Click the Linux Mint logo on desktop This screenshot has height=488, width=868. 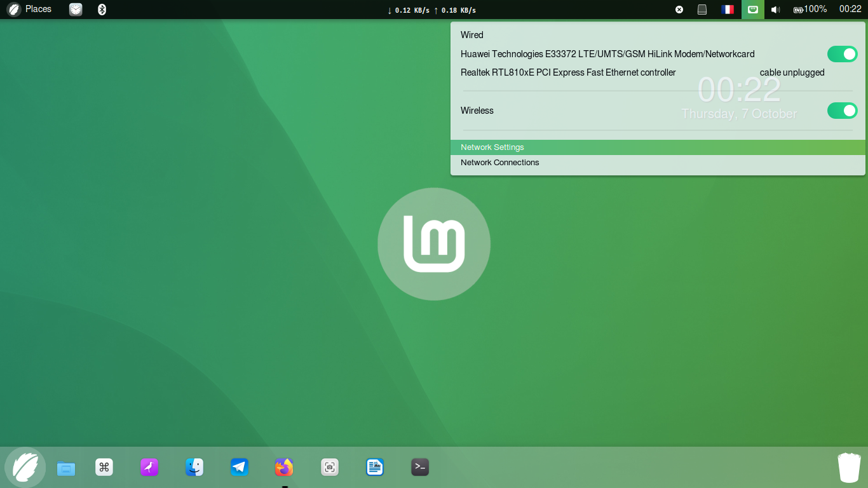pos(434,244)
